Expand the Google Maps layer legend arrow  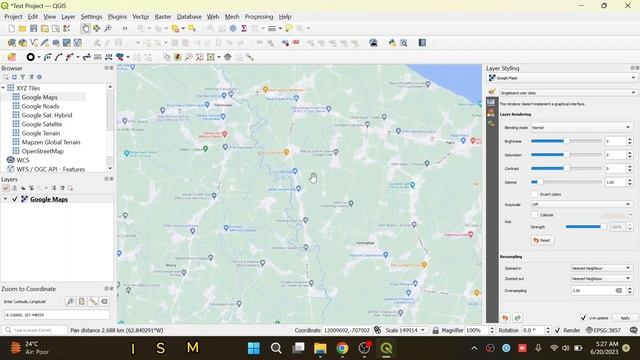pos(5,199)
